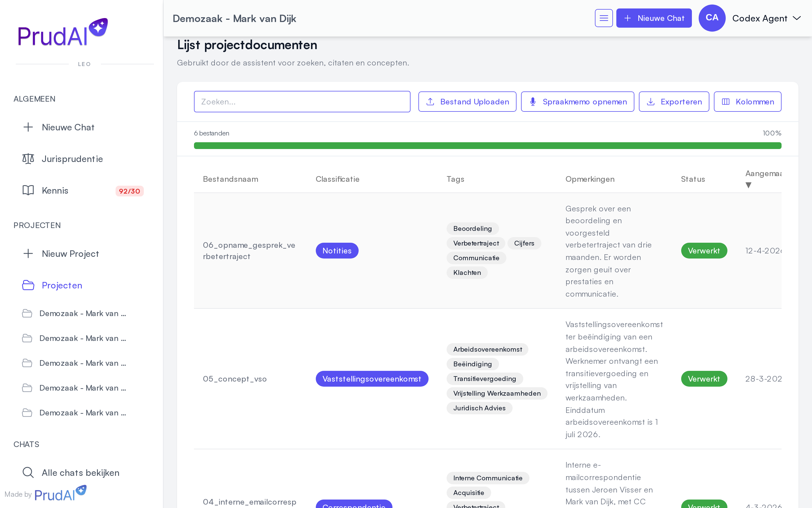
Task: Click the Vrijstelling Werkzaamheden tag
Action: (x=497, y=393)
